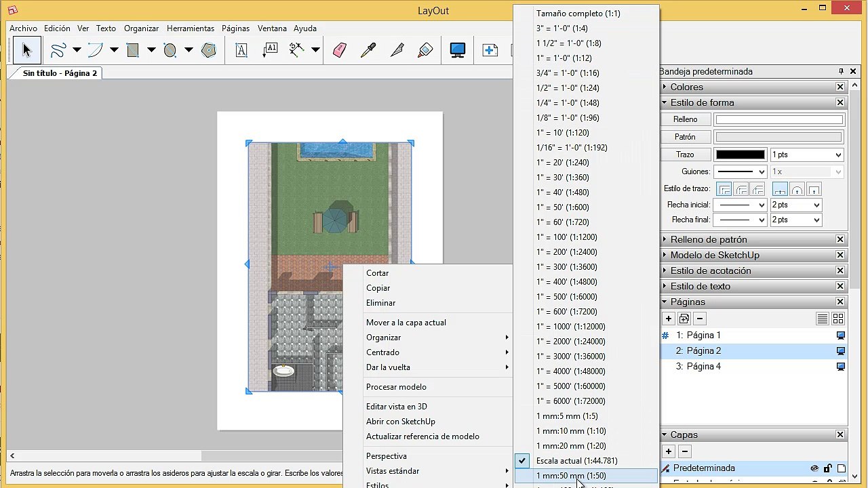868x488 pixels.
Task: Expand the Colores panel
Action: (x=665, y=87)
